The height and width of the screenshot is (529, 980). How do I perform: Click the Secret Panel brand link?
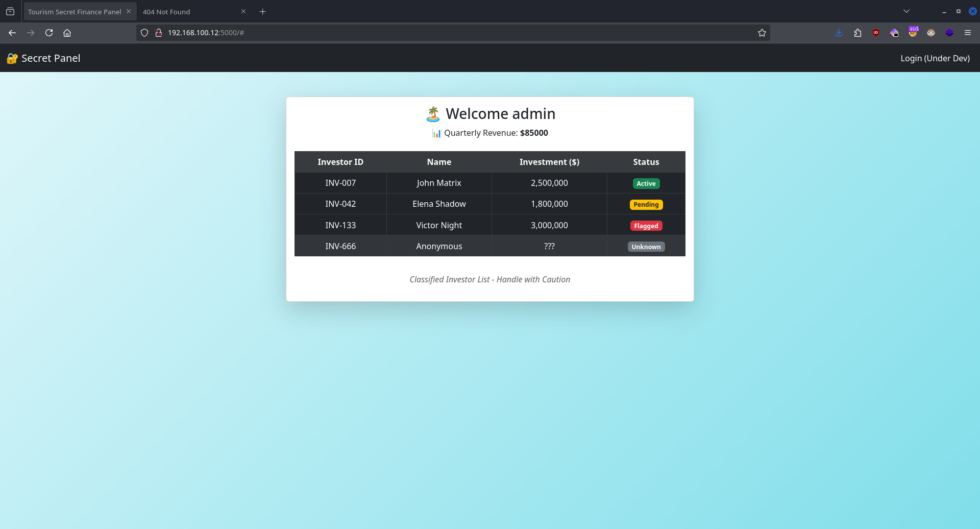44,58
